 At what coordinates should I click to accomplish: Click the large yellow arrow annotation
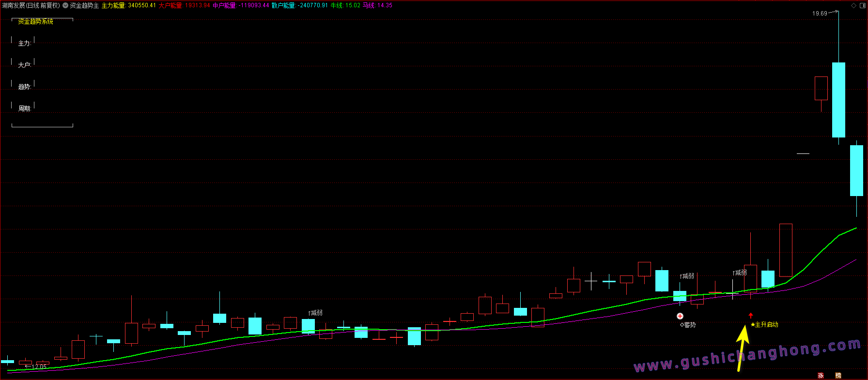pyautogui.click(x=742, y=348)
